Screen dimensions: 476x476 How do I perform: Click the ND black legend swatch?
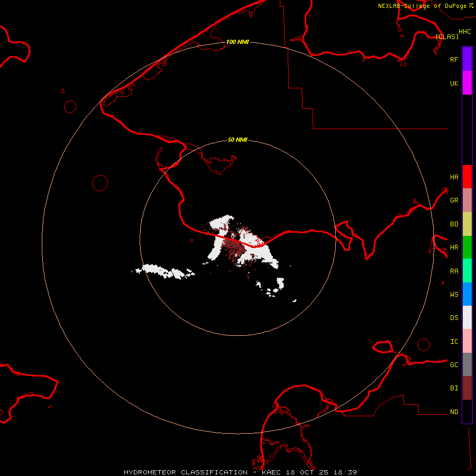pyautogui.click(x=467, y=411)
